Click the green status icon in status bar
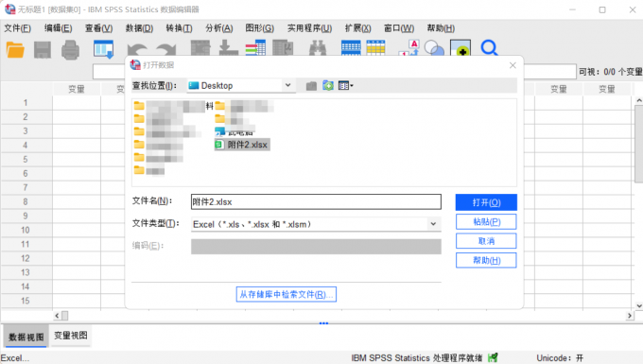This screenshot has width=643, height=364. (x=493, y=357)
